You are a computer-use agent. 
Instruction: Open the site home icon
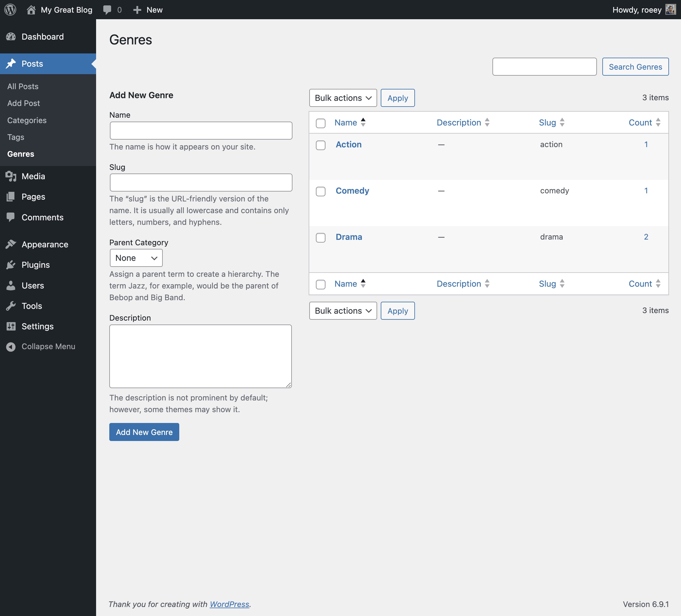pyautogui.click(x=31, y=10)
